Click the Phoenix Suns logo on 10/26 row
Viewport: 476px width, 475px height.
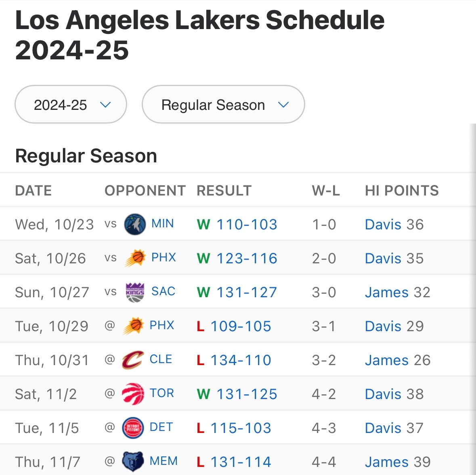[135, 258]
